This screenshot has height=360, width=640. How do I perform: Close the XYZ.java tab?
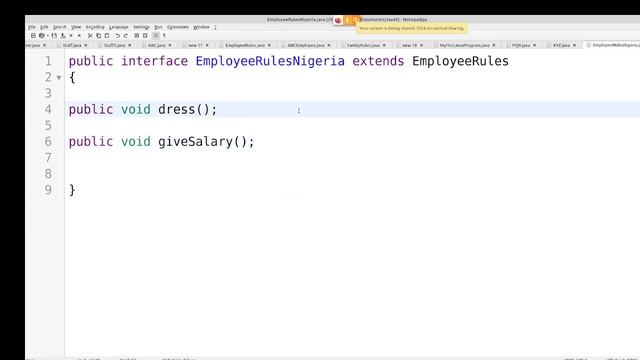[x=575, y=45]
